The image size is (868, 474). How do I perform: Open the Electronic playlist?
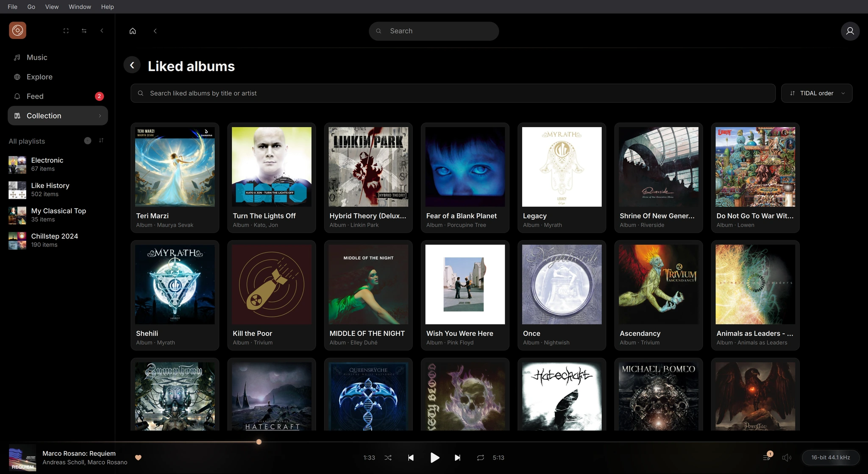[x=58, y=165]
